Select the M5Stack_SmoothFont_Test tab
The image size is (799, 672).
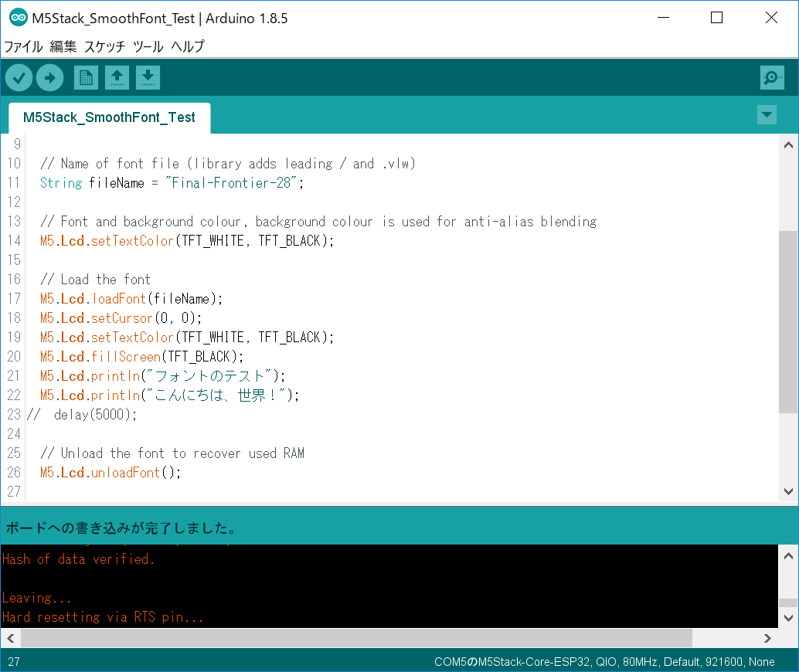pyautogui.click(x=109, y=118)
